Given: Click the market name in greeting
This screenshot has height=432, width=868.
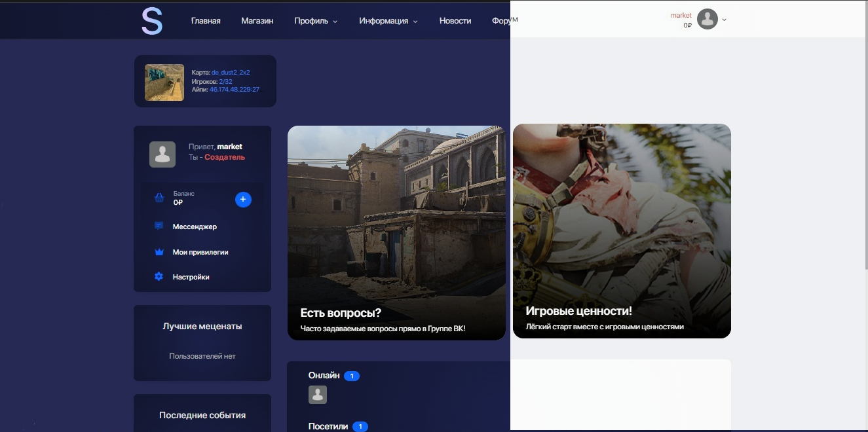Looking at the screenshot, I should coord(230,147).
